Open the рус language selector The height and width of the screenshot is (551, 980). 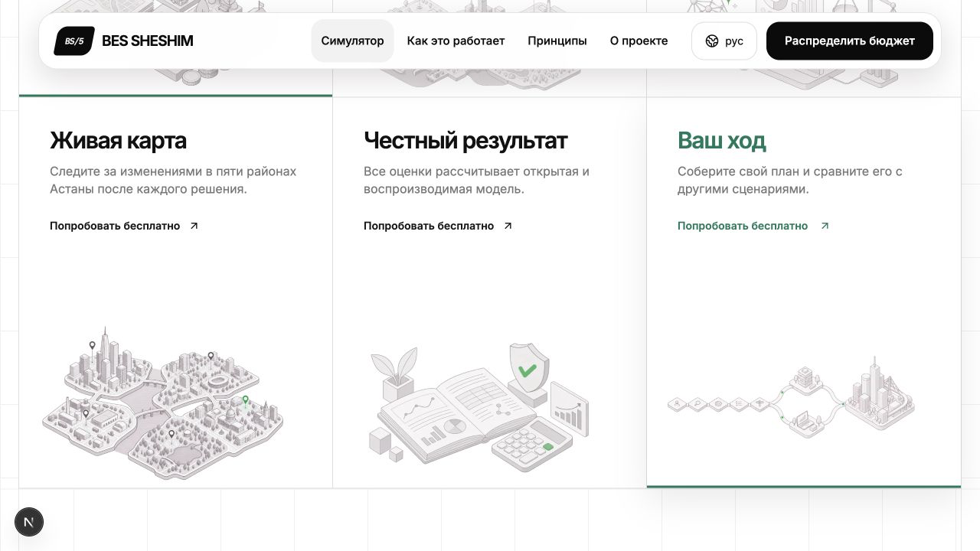[724, 41]
